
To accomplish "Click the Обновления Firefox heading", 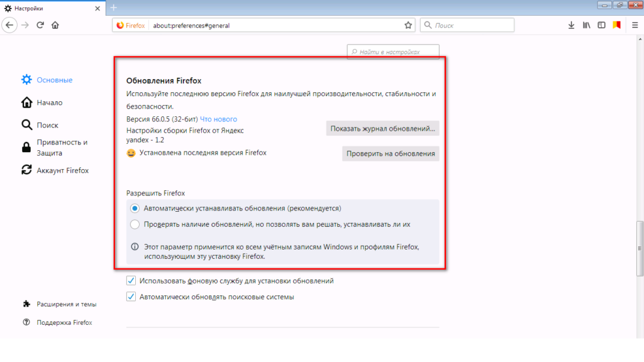I will click(164, 80).
